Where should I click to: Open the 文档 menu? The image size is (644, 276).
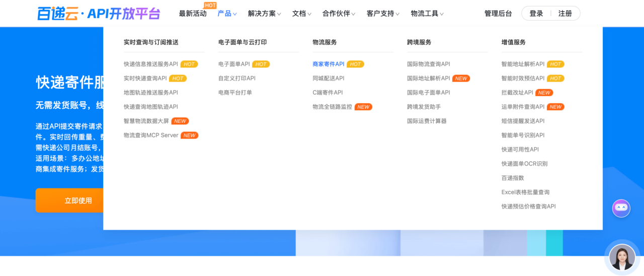pos(301,14)
